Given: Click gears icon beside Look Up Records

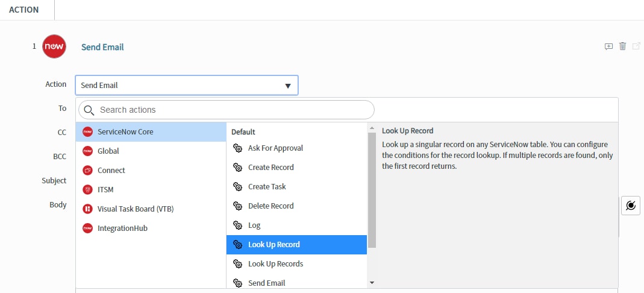Looking at the screenshot, I should pos(237,264).
